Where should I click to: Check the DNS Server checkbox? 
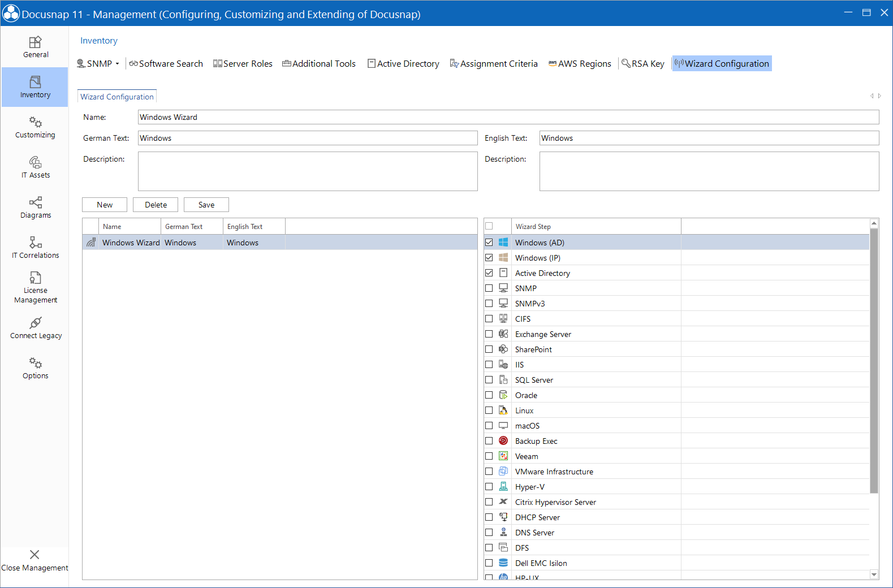[x=489, y=533]
